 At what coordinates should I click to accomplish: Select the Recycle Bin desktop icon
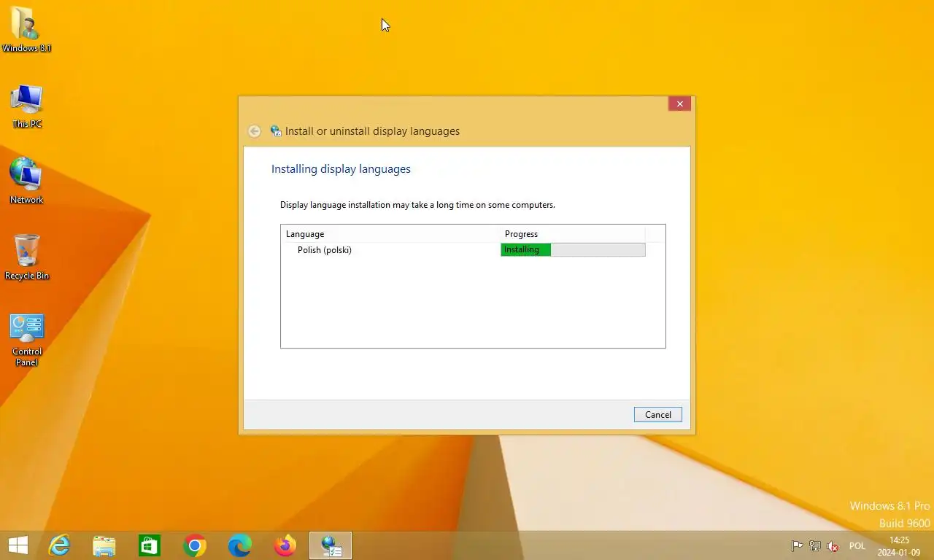pyautogui.click(x=26, y=257)
